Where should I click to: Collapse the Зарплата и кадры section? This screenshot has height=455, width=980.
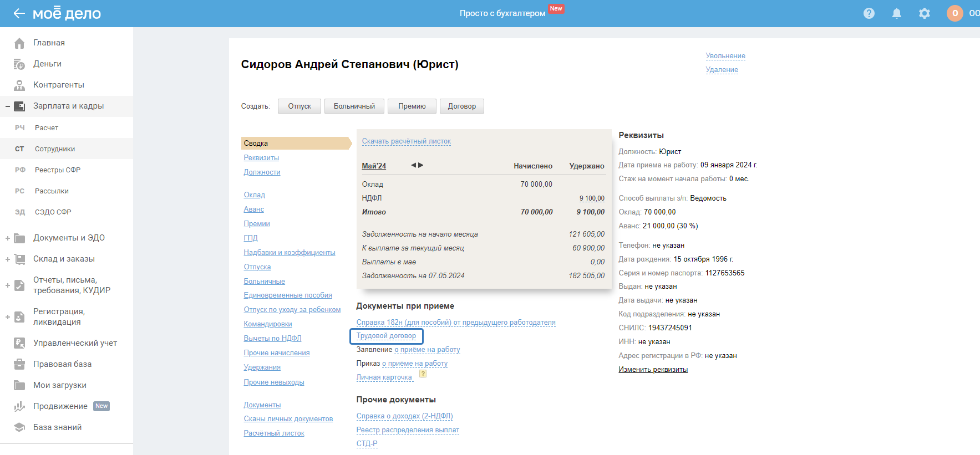point(8,106)
